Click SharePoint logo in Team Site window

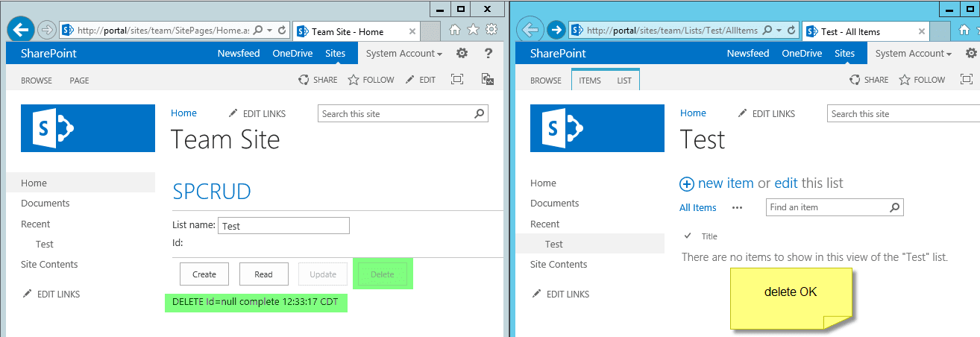click(88, 128)
